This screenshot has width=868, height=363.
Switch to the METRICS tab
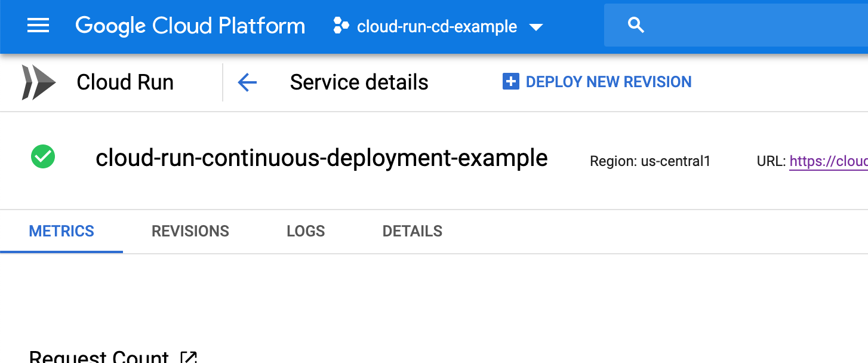tap(61, 231)
